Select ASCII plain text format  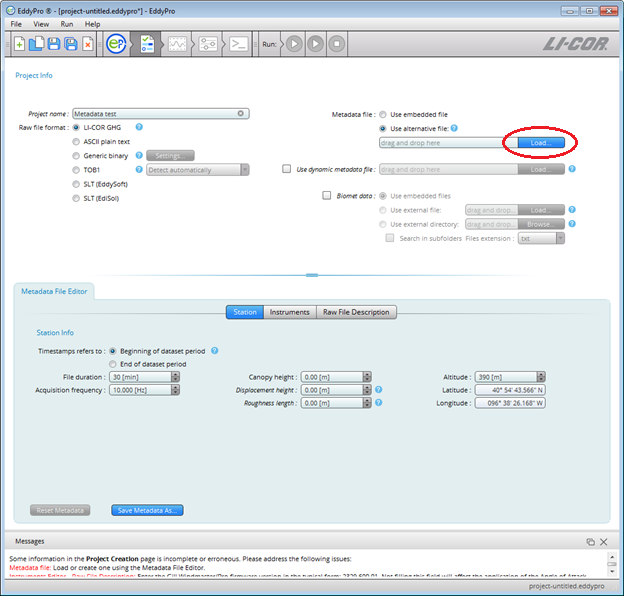[76, 142]
